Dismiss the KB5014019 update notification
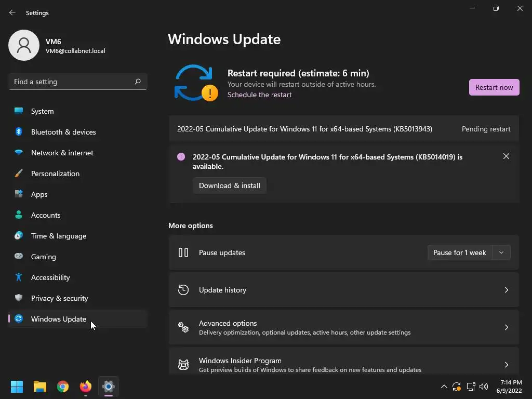This screenshot has height=399, width=532. pyautogui.click(x=506, y=156)
